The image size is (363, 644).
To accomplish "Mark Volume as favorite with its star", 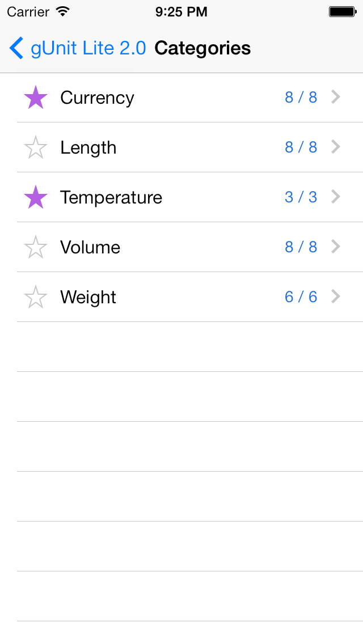I will coord(36,247).
